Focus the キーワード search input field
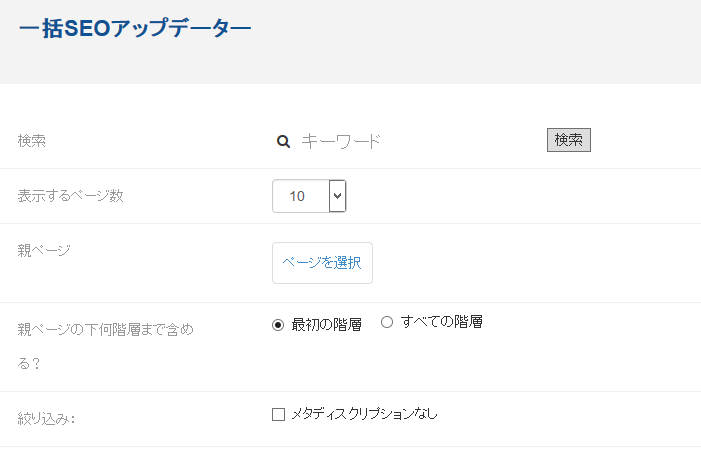Image resolution: width=701 pixels, height=462 pixels. [x=416, y=141]
